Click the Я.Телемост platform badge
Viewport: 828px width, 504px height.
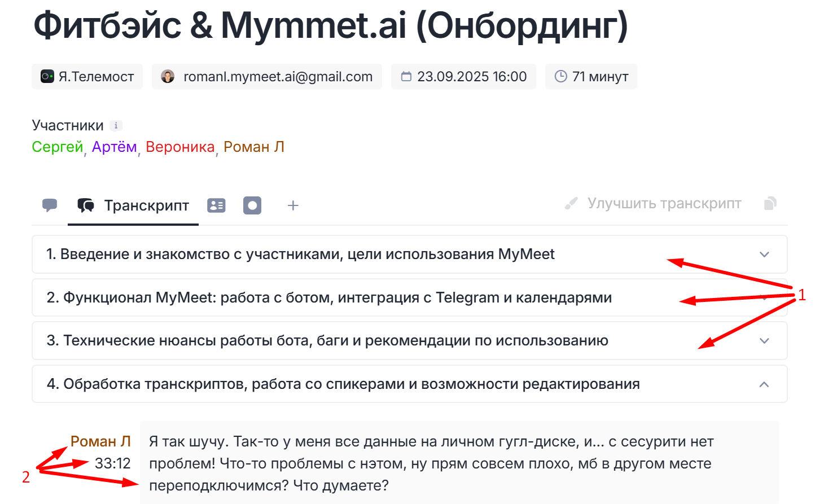pyautogui.click(x=87, y=77)
